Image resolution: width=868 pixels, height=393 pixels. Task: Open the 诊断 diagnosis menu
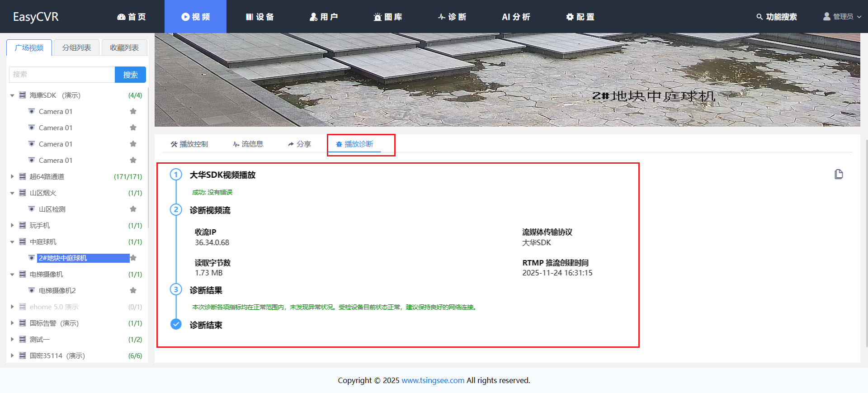pyautogui.click(x=452, y=17)
